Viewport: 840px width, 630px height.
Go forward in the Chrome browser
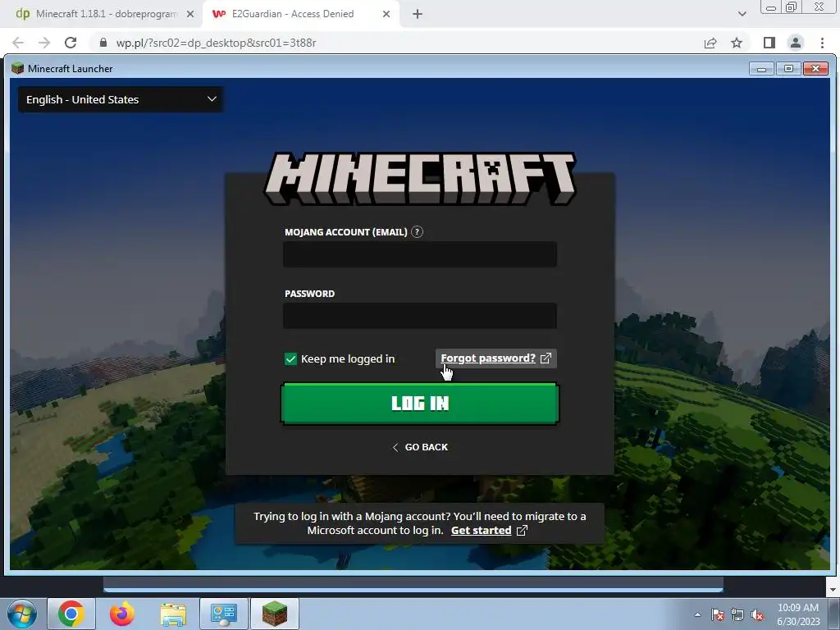(x=44, y=43)
